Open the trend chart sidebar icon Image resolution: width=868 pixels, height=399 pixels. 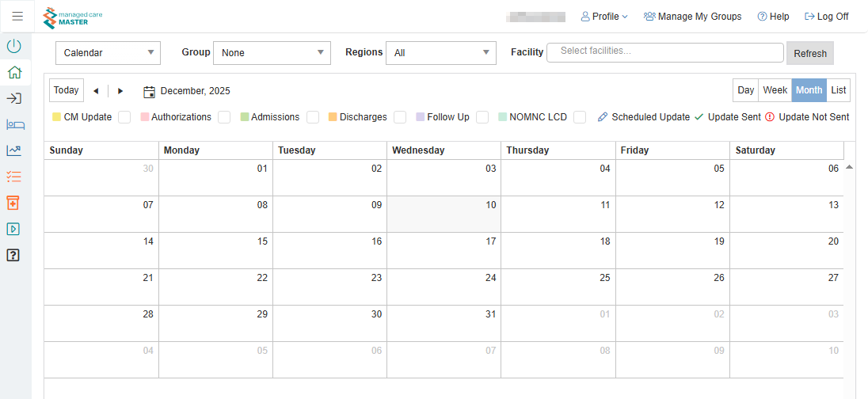14,150
